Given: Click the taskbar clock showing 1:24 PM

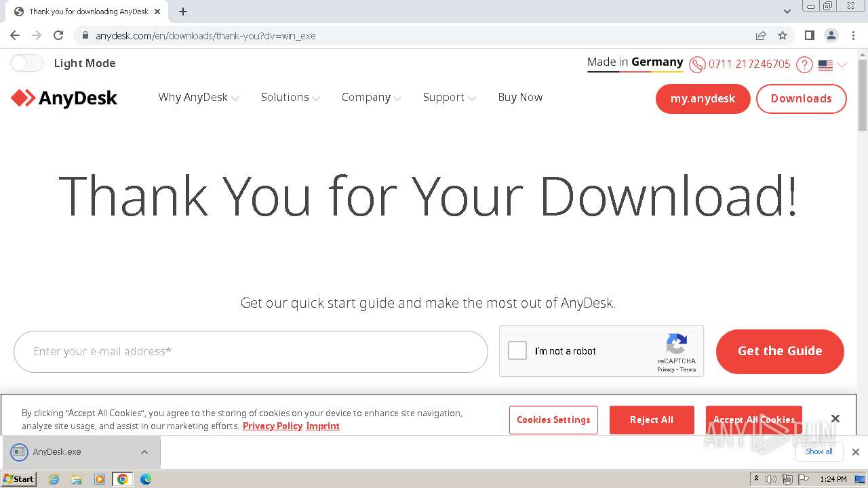Looking at the screenshot, I should 833,479.
